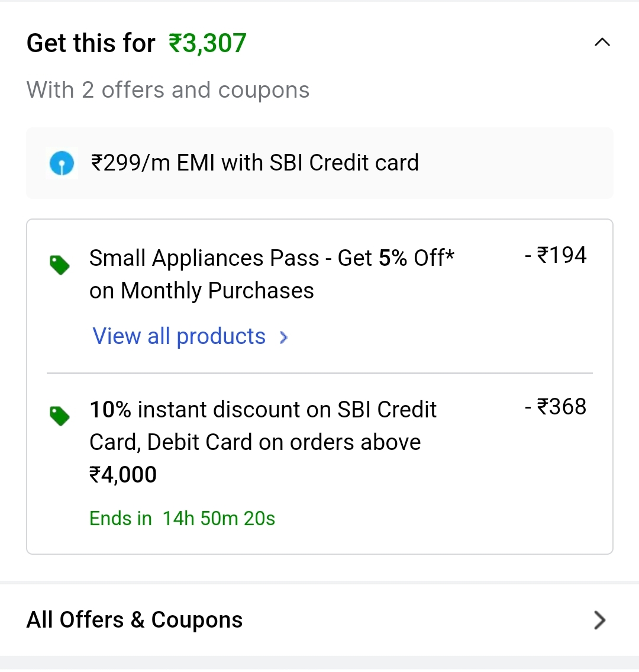The height and width of the screenshot is (672, 639).
Task: Tap the chevron on 'All Offers & Coupons'
Action: [x=599, y=620]
